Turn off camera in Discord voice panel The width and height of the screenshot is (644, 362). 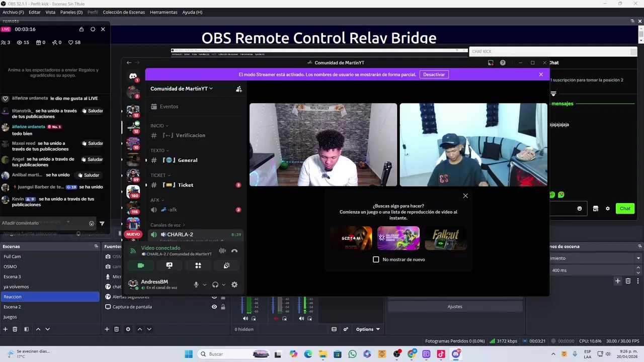(141, 265)
